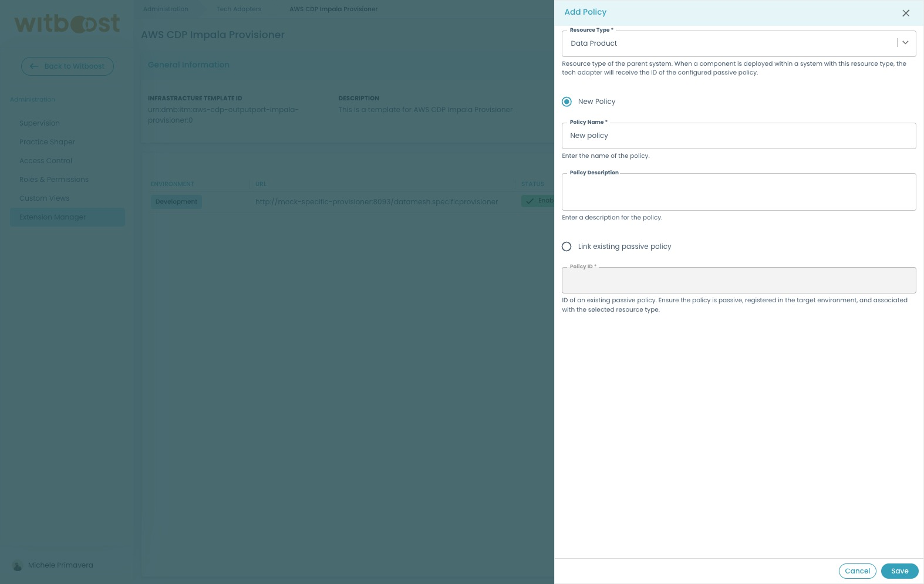Navigate to Custom Views
924x584 pixels.
(x=44, y=198)
